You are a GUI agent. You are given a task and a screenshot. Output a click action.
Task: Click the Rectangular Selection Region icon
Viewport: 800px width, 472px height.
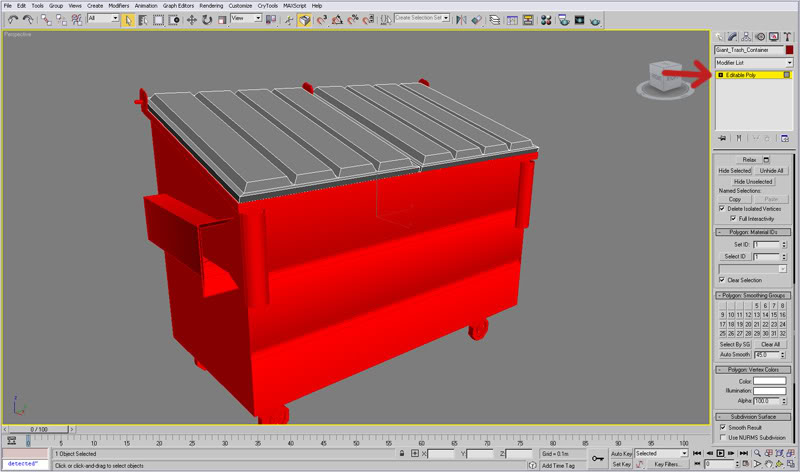tap(159, 20)
